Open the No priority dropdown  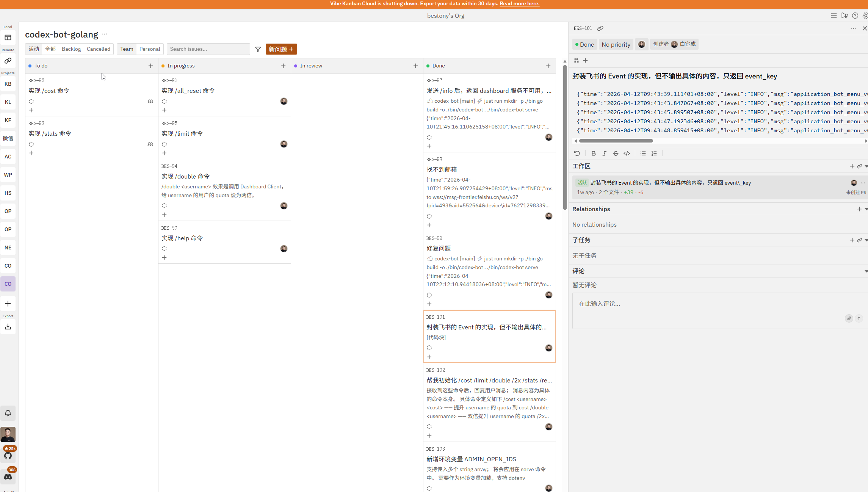[616, 44]
